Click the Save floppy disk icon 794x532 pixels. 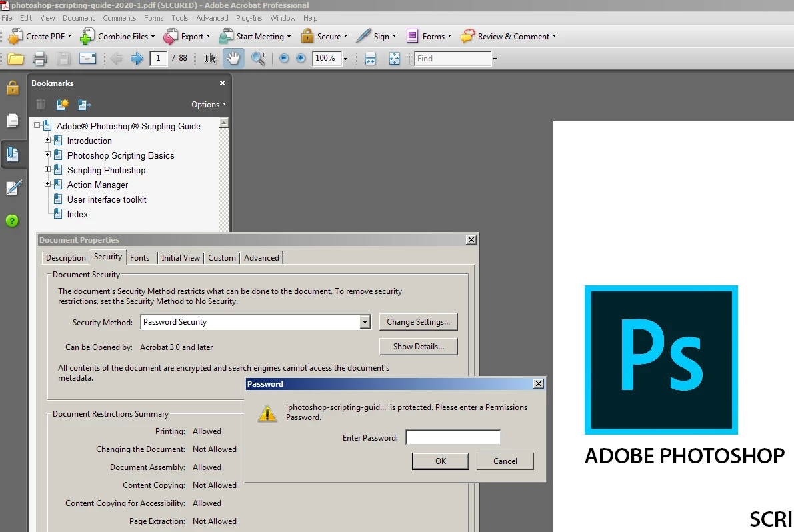pyautogui.click(x=63, y=59)
